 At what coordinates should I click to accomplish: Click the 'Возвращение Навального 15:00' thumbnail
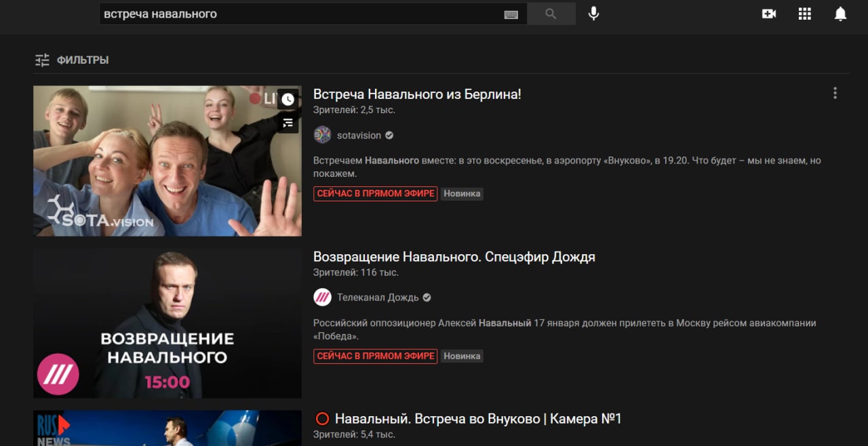point(167,323)
